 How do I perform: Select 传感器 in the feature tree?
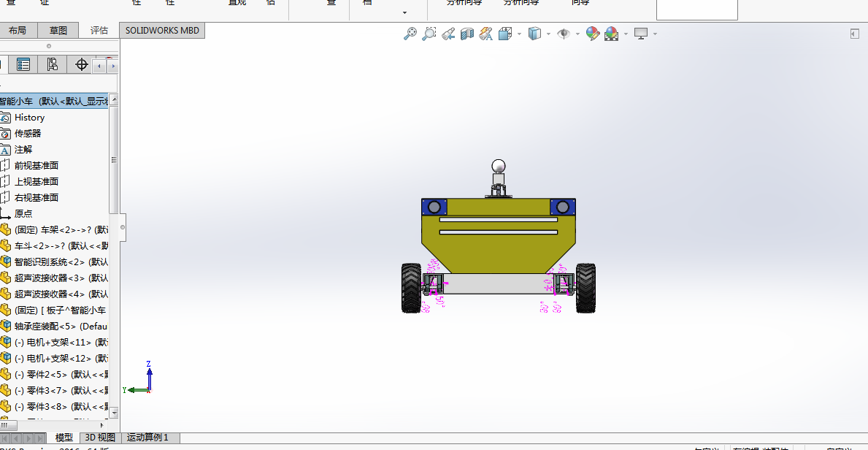[28, 133]
